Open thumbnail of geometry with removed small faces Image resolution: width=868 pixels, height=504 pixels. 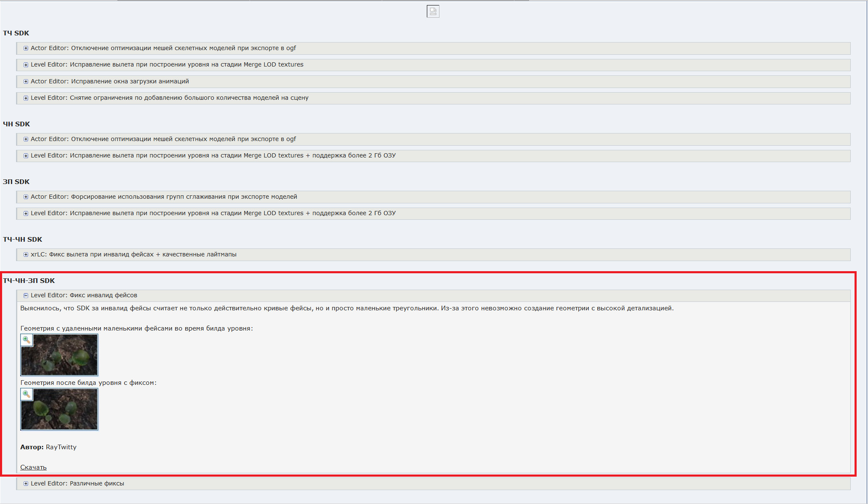[x=59, y=355]
